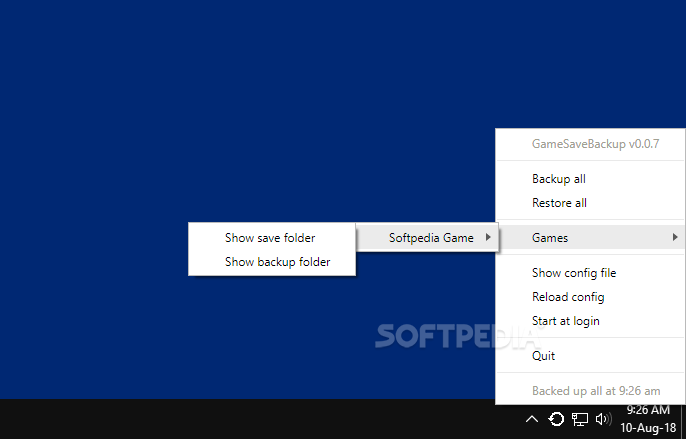
Task: Open the Games submenu
Action: [591, 238]
